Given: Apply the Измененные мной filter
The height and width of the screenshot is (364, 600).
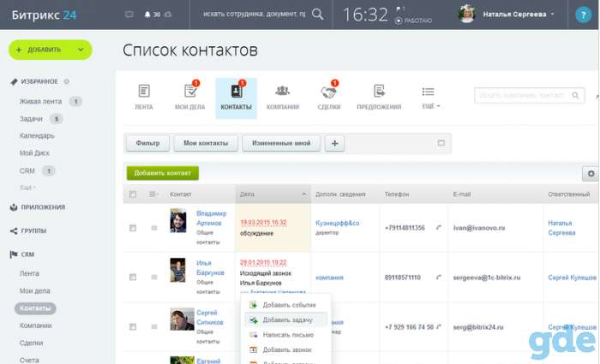Looking at the screenshot, I should [x=281, y=143].
